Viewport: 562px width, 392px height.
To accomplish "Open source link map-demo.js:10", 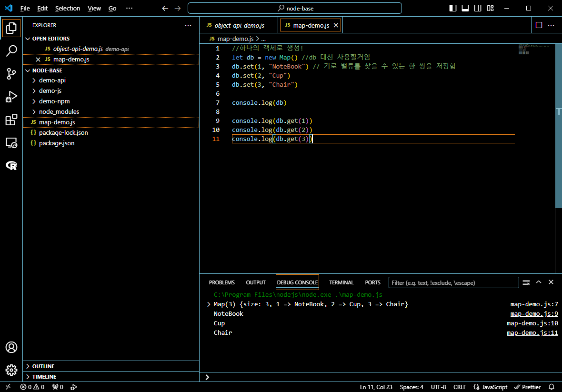I will [532, 323].
